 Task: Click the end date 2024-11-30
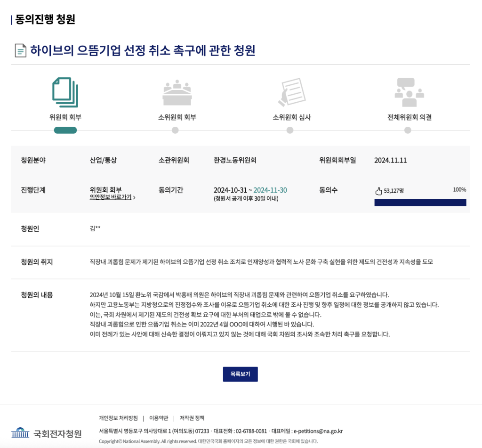tap(270, 190)
